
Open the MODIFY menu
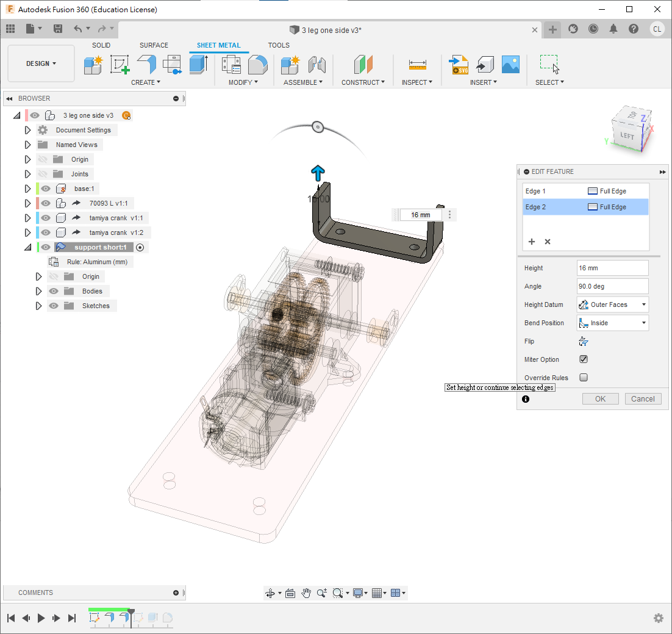point(243,82)
